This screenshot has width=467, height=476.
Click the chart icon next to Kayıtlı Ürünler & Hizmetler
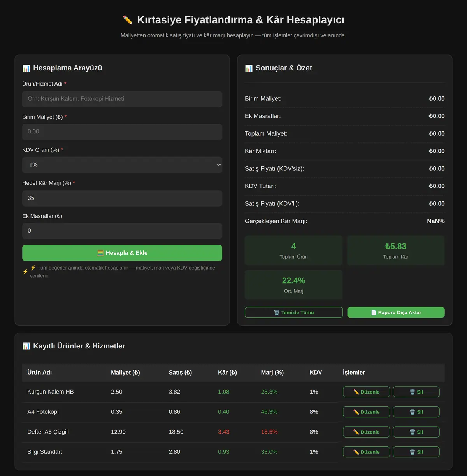point(26,346)
